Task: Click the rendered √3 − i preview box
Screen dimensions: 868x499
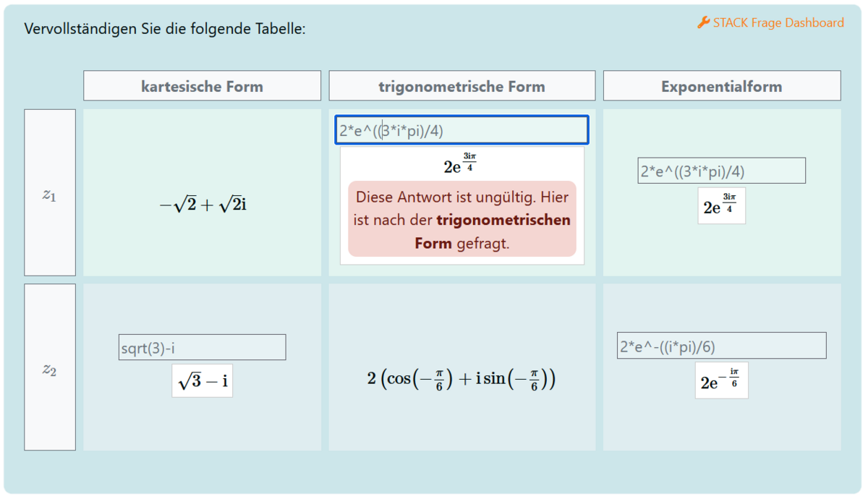Action: 202,380
